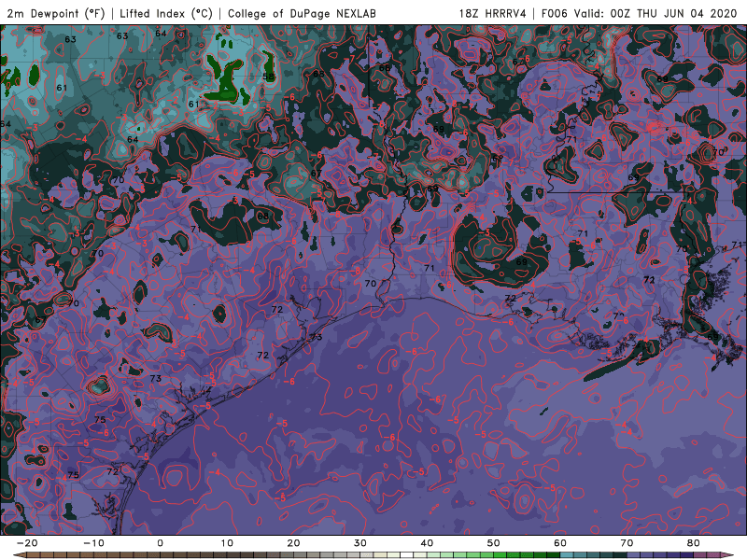Click the '-20' label on the color scale
The image size is (747, 560).
coord(27,543)
